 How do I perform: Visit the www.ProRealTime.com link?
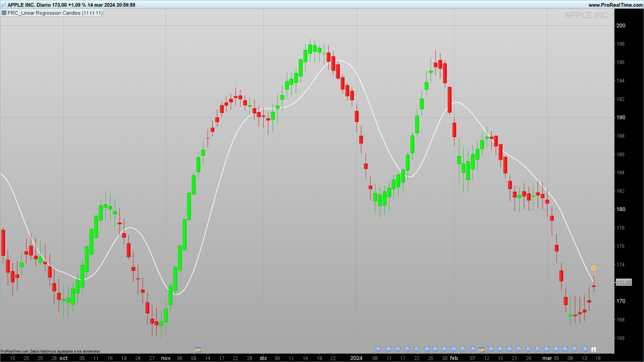pyautogui.click(x=615, y=5)
